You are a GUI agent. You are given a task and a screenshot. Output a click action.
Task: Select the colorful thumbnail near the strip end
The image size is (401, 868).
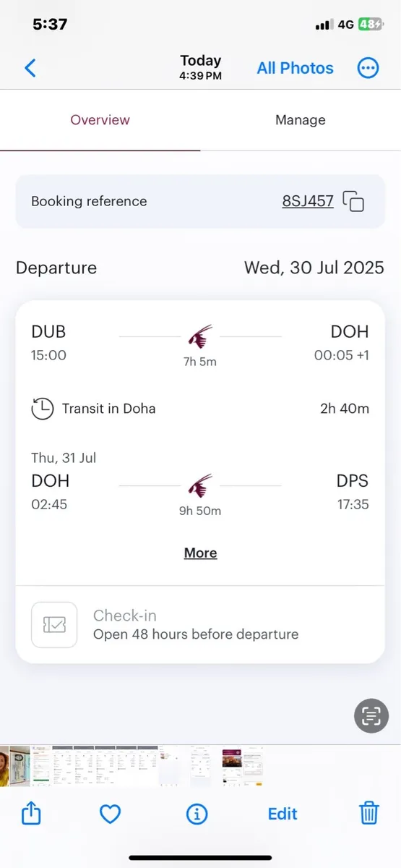click(x=231, y=766)
